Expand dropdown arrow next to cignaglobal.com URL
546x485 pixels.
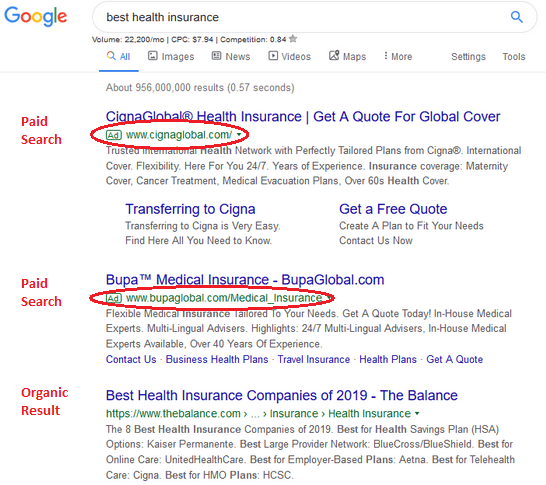[239, 134]
